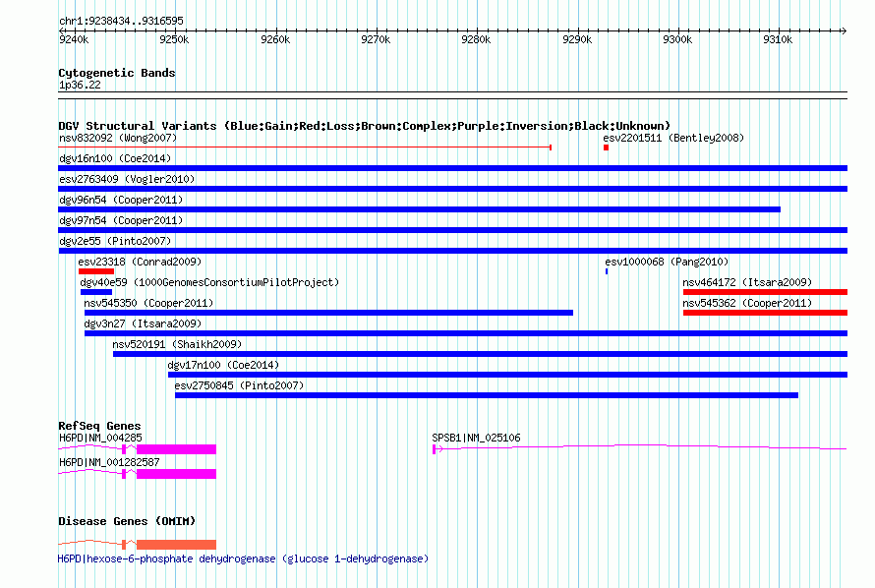This screenshot has width=875, height=588.
Task: Select the blue dgv17n100 gain bar
Action: (508, 375)
